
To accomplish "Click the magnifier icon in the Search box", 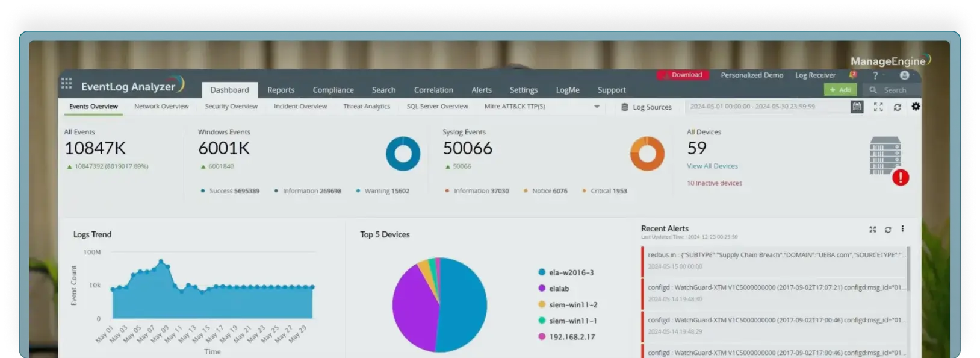I will [873, 90].
